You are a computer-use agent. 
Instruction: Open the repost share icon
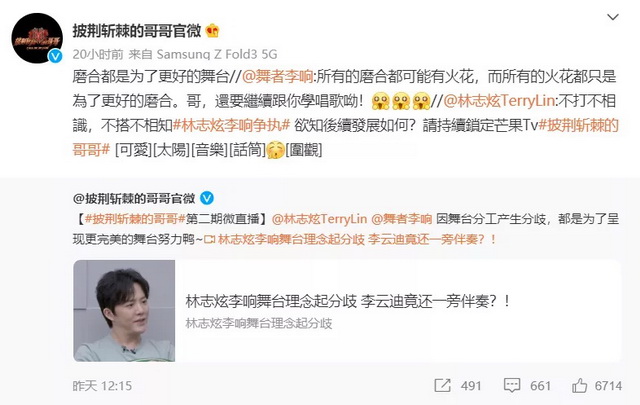442,385
